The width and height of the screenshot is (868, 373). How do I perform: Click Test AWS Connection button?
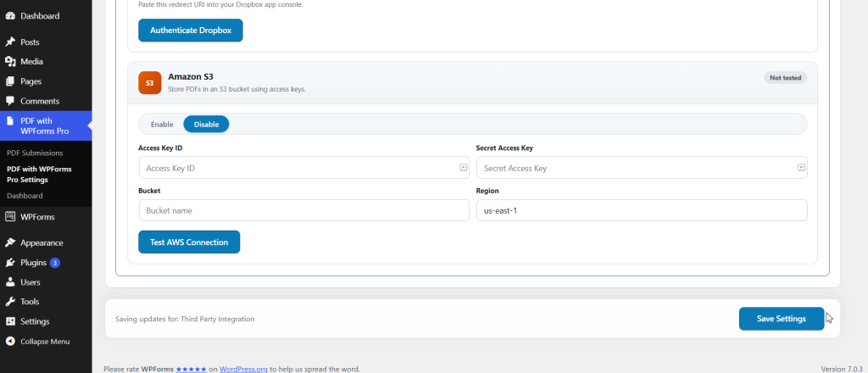coord(189,242)
